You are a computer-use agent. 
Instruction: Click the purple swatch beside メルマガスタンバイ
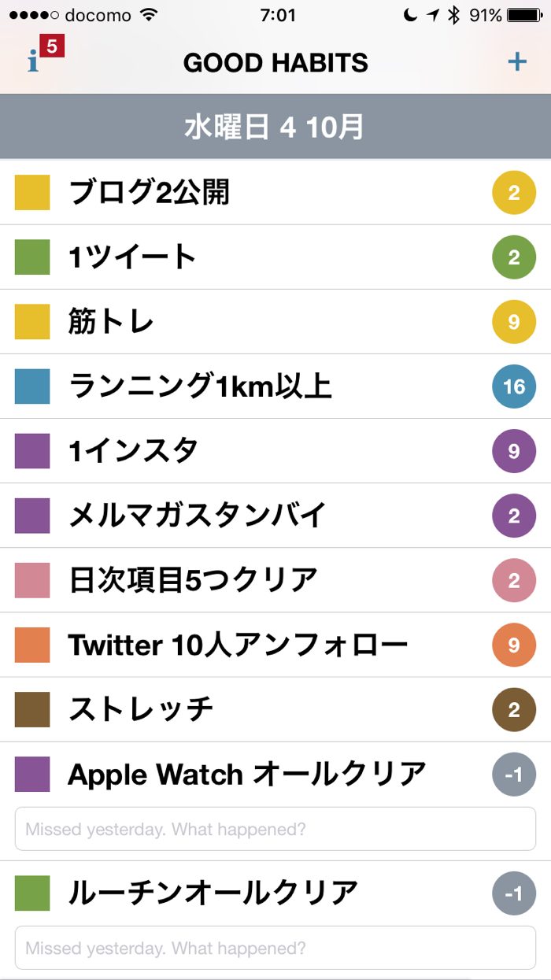pos(32,516)
